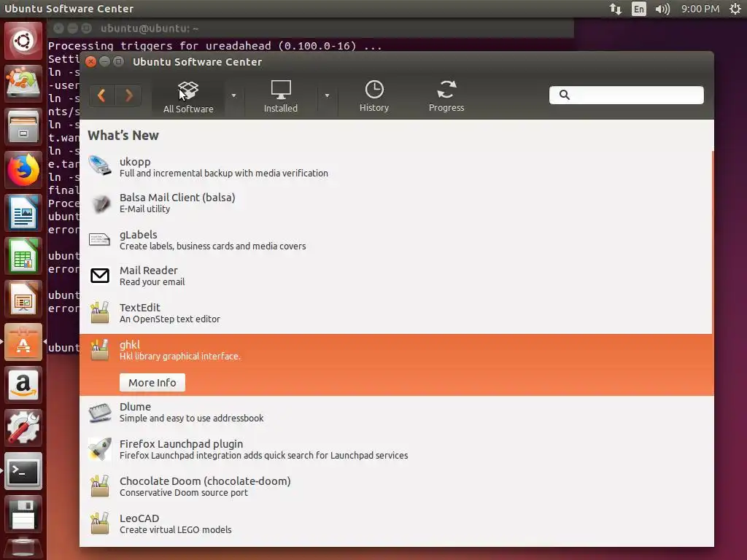
Task: Open the Mail Reader entry title
Action: 149,271
